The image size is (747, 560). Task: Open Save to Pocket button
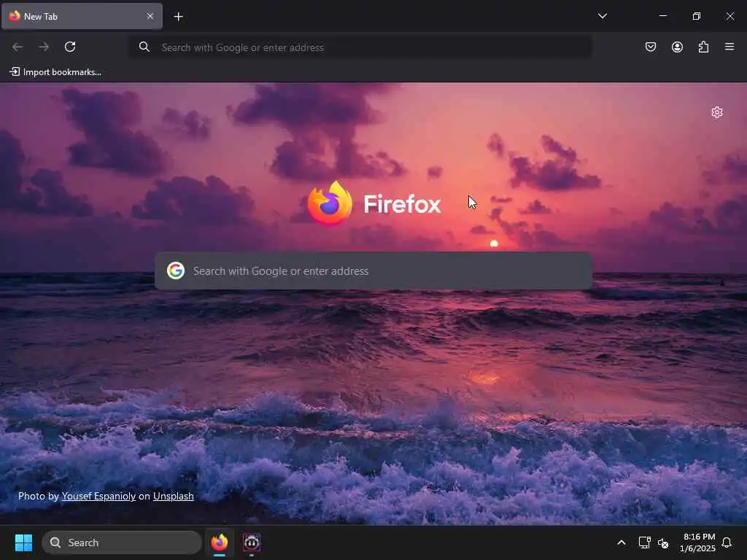pos(651,47)
